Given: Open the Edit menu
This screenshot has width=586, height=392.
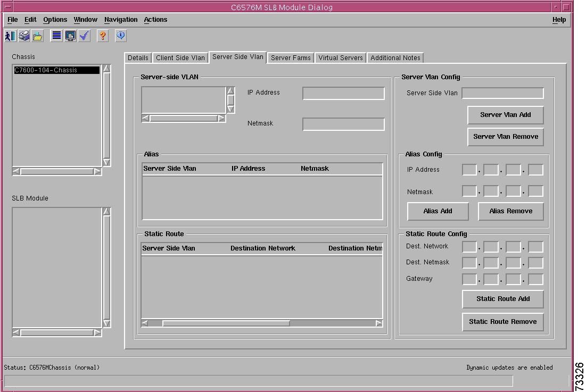Looking at the screenshot, I should click(30, 20).
